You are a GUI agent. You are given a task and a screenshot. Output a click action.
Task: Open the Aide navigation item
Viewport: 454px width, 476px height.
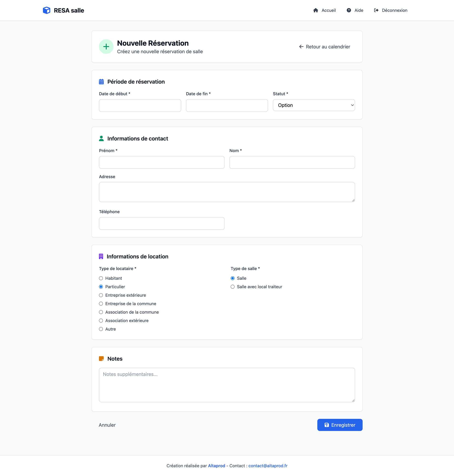tap(359, 10)
